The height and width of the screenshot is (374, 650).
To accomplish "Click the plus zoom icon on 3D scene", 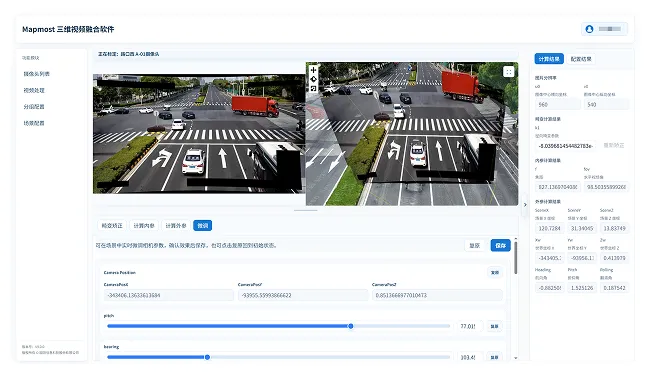I will pos(313,70).
